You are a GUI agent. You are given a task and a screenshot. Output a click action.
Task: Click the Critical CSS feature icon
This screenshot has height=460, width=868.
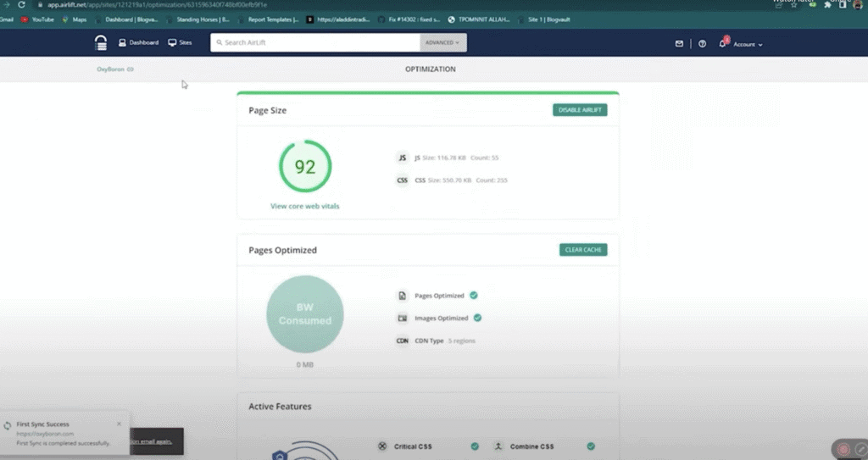(x=382, y=446)
